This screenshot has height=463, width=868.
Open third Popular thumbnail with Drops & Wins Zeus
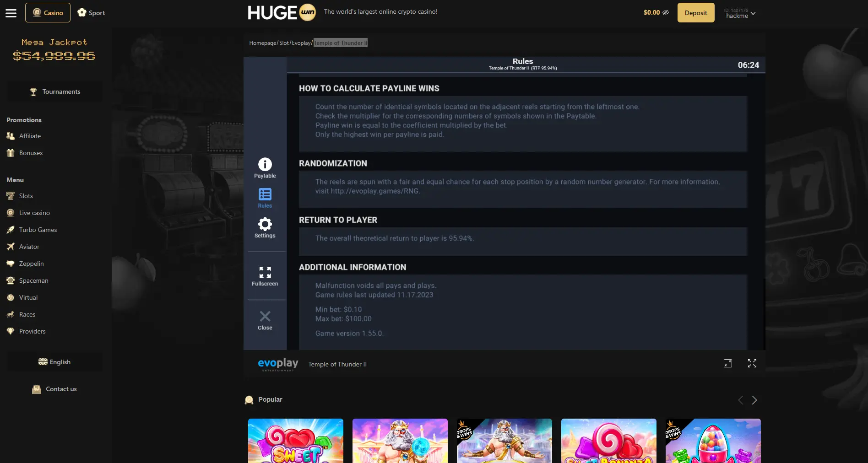coord(505,441)
